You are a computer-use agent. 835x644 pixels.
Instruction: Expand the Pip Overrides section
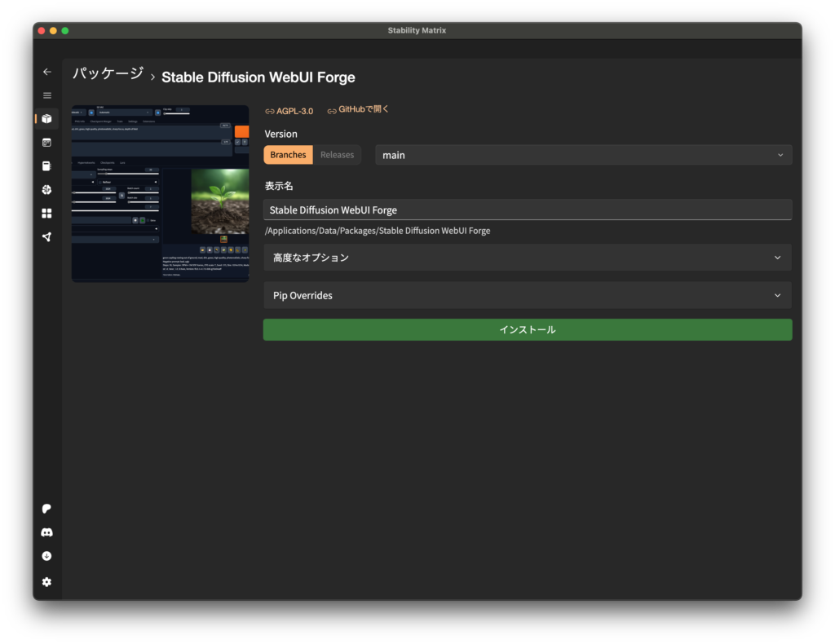pyautogui.click(x=527, y=295)
